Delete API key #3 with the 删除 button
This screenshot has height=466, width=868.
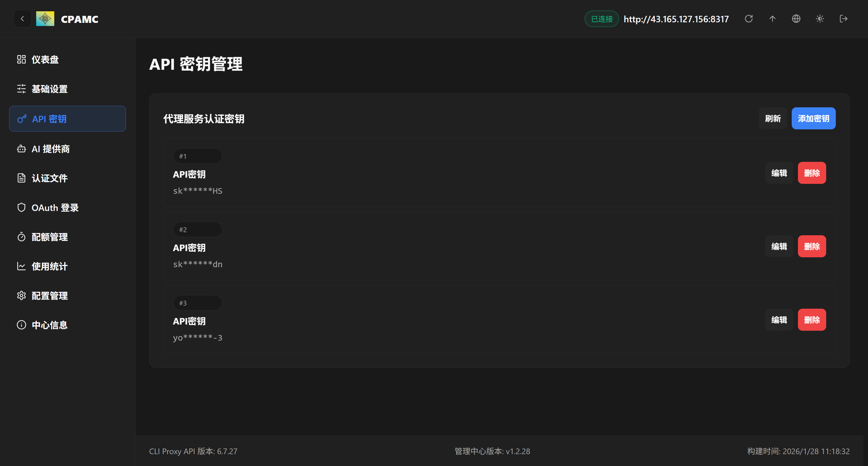click(x=811, y=319)
